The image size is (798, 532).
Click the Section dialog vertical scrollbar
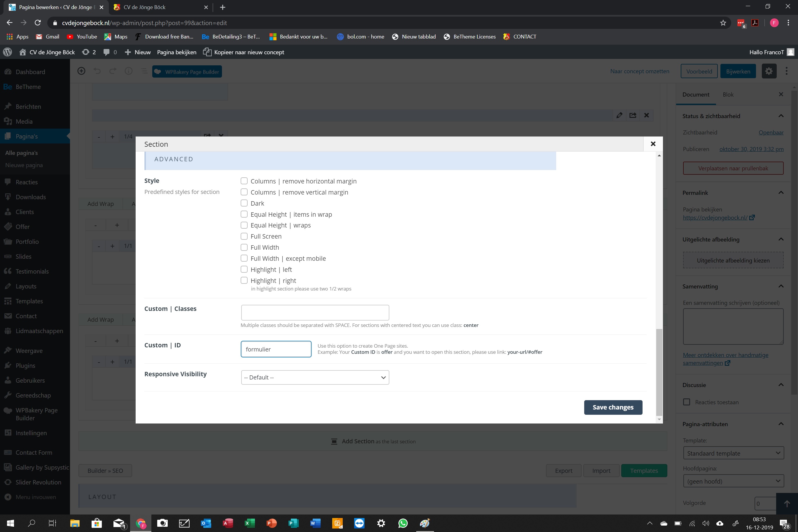[x=659, y=372]
